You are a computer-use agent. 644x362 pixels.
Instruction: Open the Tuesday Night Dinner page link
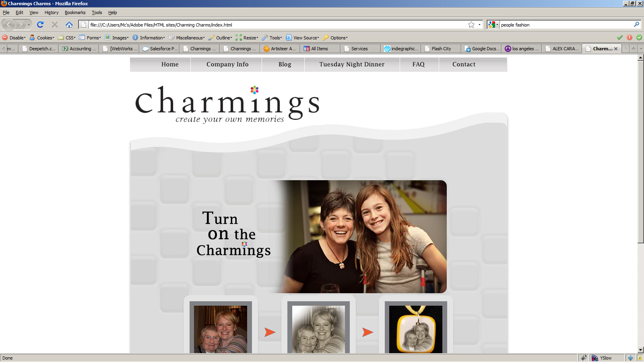(x=352, y=64)
